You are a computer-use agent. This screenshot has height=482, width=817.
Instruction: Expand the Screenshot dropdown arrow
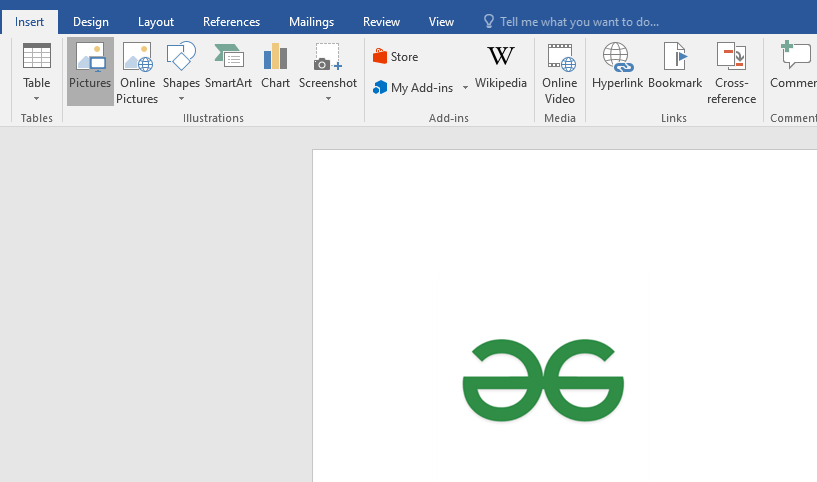(328, 98)
